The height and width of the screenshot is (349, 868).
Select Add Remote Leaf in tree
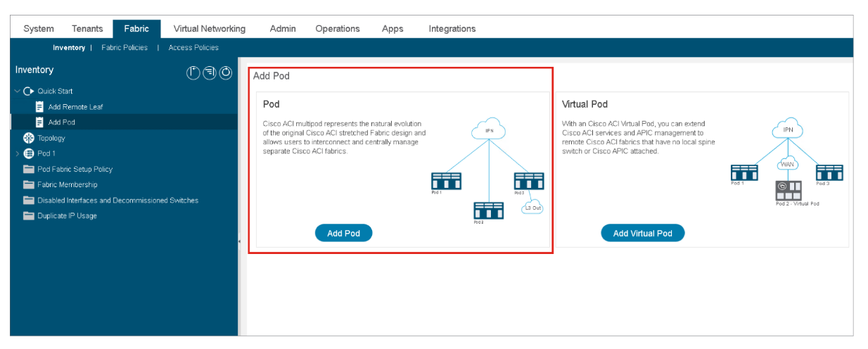tap(75, 107)
